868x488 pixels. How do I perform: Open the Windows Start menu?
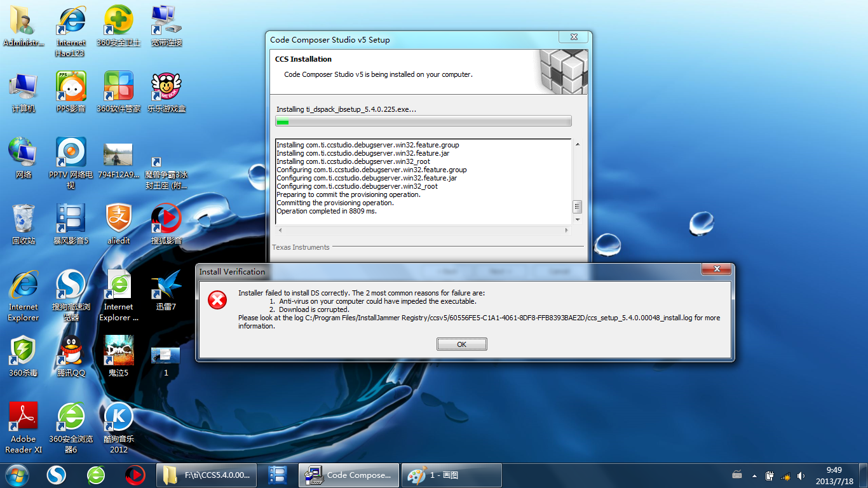pos(16,475)
